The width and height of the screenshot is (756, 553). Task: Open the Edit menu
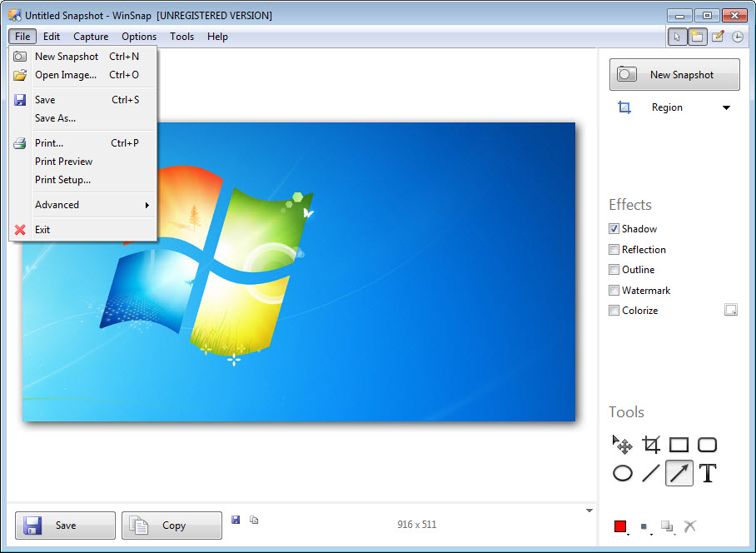(52, 37)
